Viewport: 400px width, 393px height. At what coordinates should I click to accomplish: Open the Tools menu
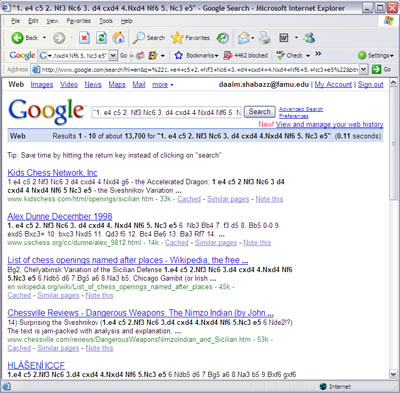click(106, 21)
